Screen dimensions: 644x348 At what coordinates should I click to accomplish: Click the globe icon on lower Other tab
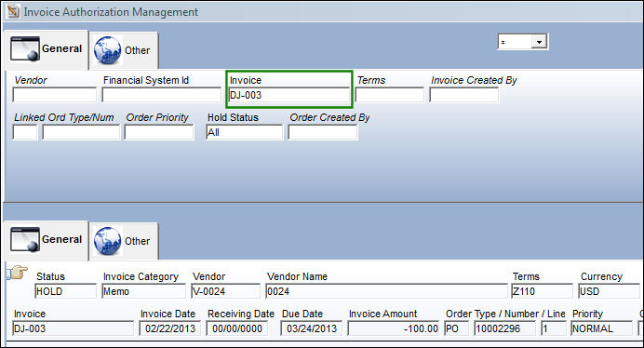pos(108,241)
